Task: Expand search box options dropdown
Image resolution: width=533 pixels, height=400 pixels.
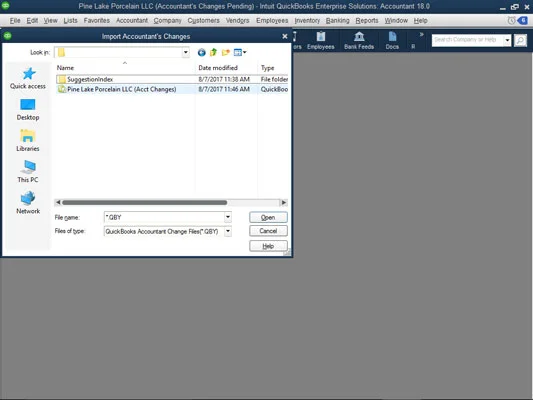Action: 507,40
